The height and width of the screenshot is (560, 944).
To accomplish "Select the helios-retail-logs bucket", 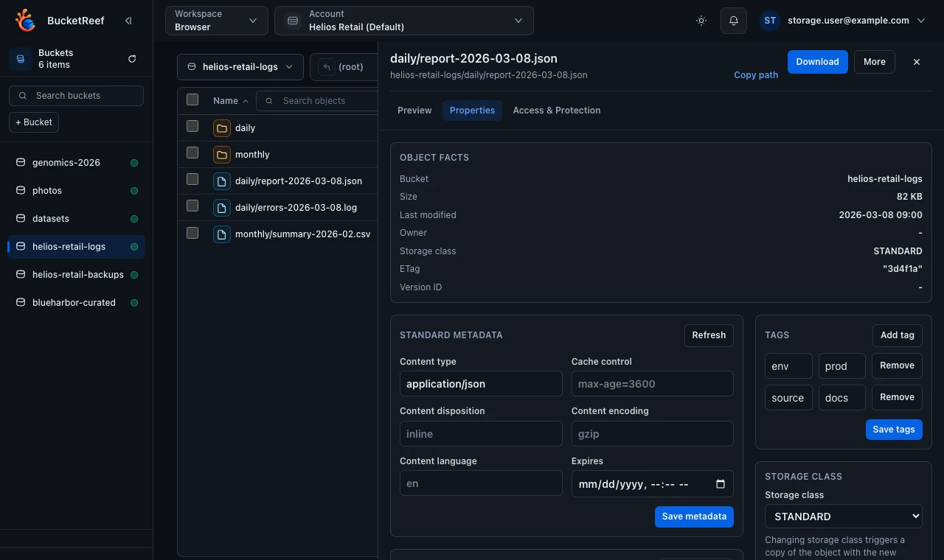I will tap(77, 247).
